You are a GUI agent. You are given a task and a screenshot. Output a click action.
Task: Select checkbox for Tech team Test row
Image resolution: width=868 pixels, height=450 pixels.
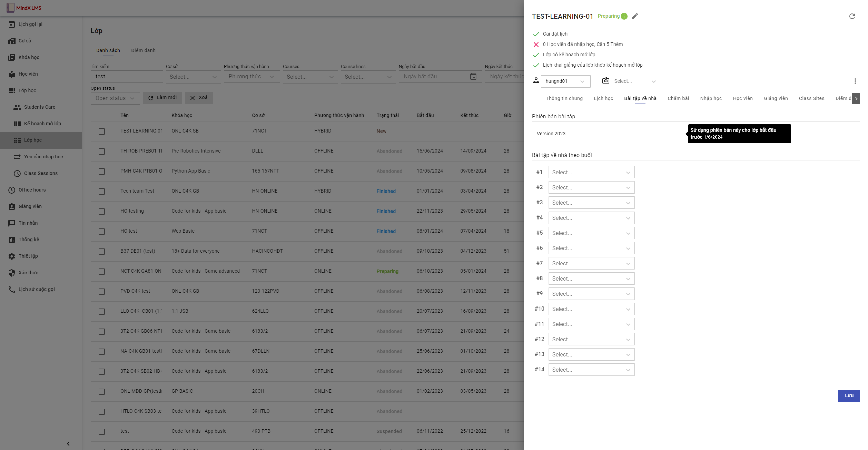[102, 191]
